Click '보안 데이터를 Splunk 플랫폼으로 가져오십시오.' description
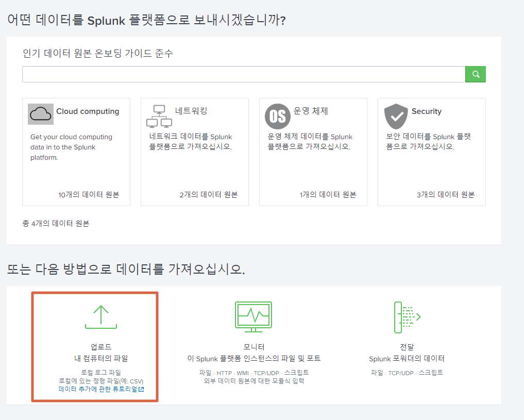The width and height of the screenshot is (524, 420). click(x=429, y=142)
